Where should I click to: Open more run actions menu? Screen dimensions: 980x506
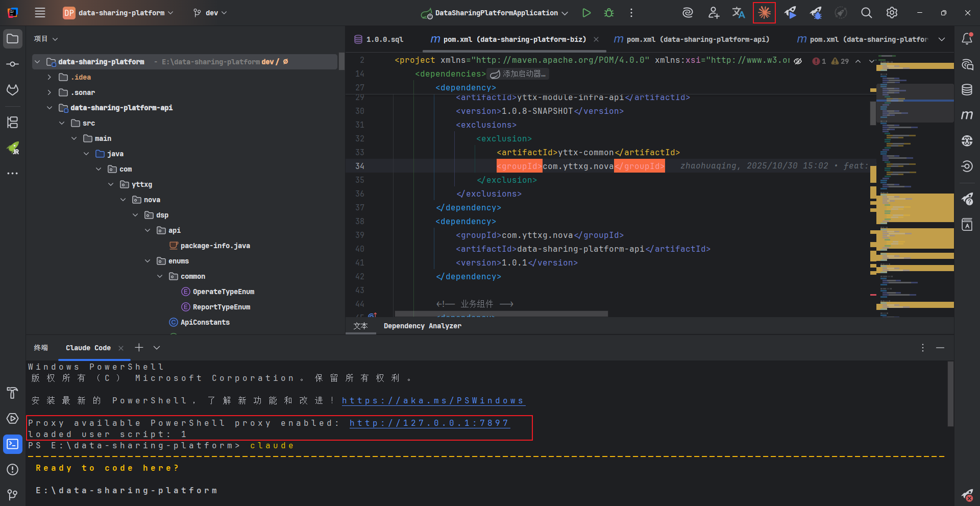pos(631,13)
